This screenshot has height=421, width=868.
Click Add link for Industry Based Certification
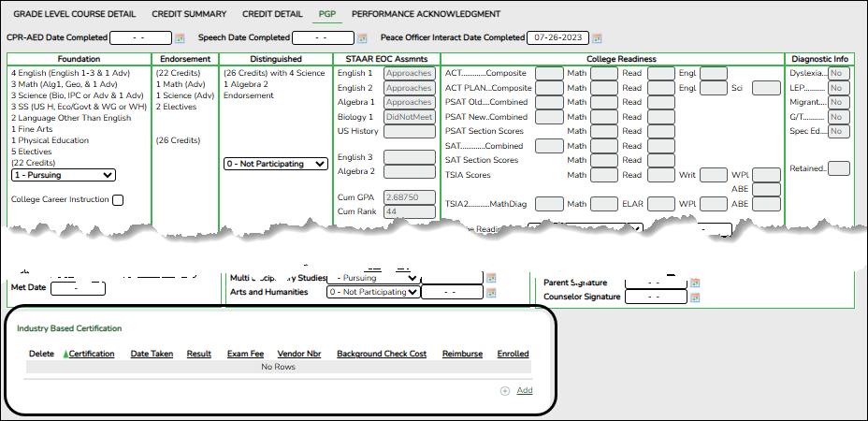pos(524,390)
